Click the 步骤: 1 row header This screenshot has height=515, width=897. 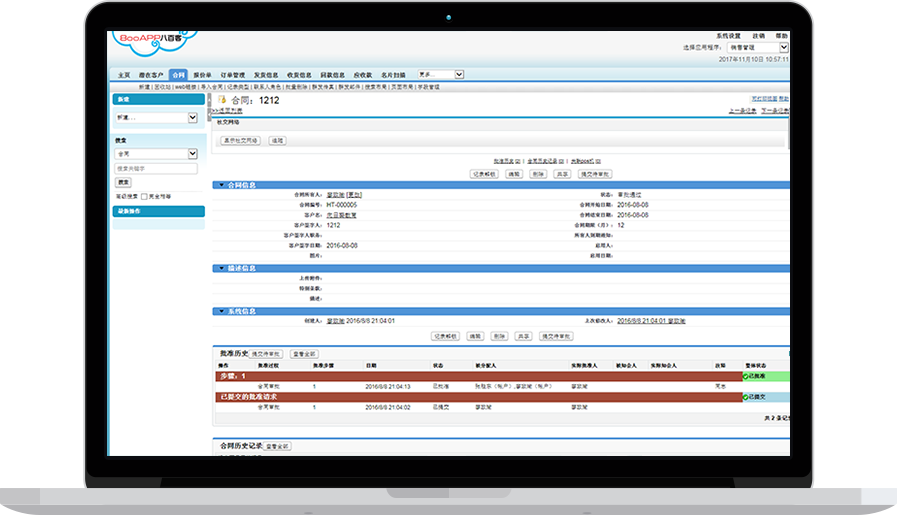(x=479, y=376)
